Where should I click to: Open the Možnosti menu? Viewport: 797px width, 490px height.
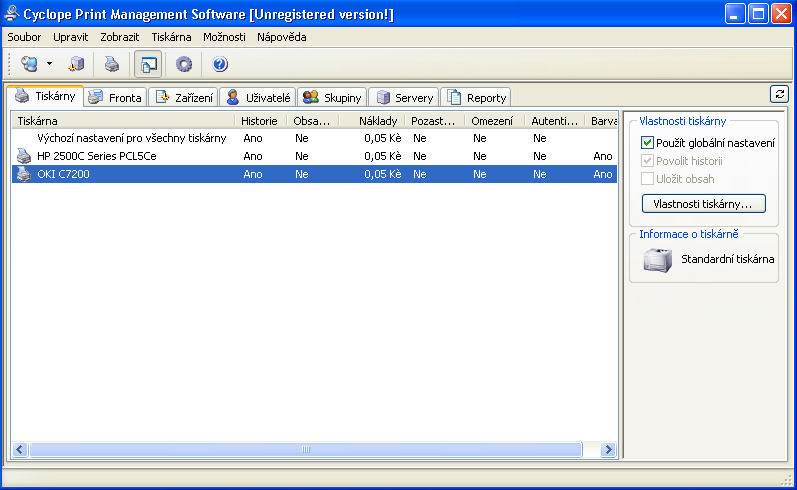click(224, 37)
